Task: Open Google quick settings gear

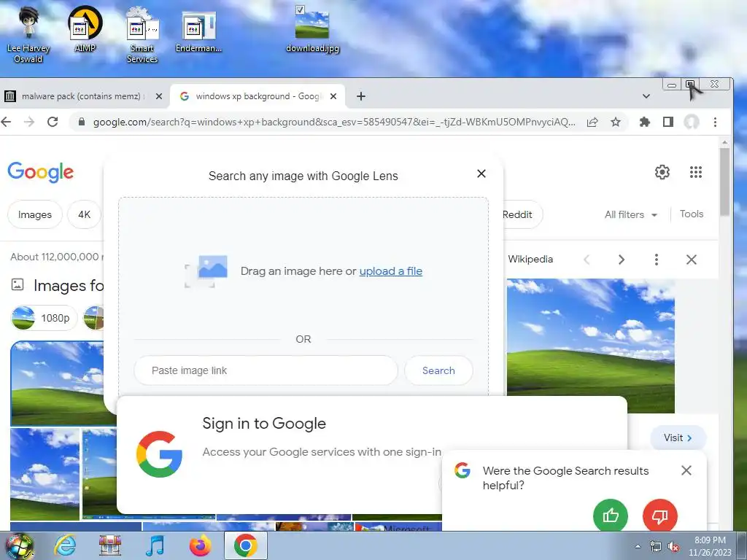Action: click(662, 172)
